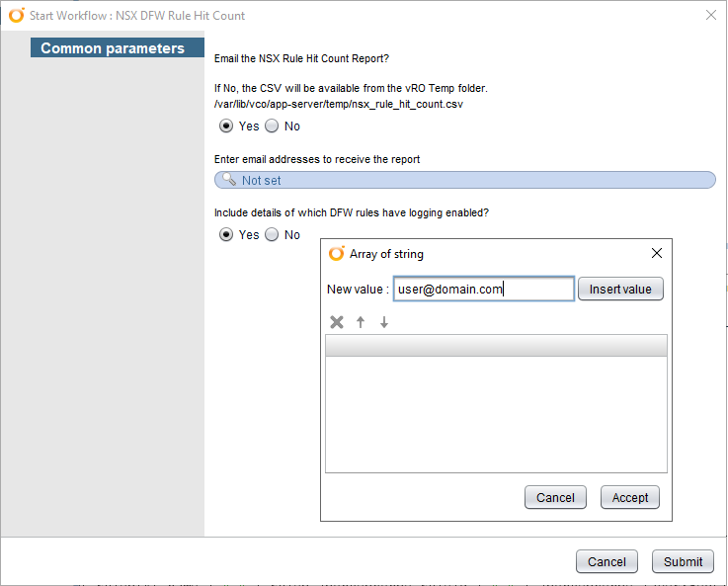Click the orange vRO logo in Array of string dialog
The height and width of the screenshot is (586, 728).
click(x=337, y=254)
